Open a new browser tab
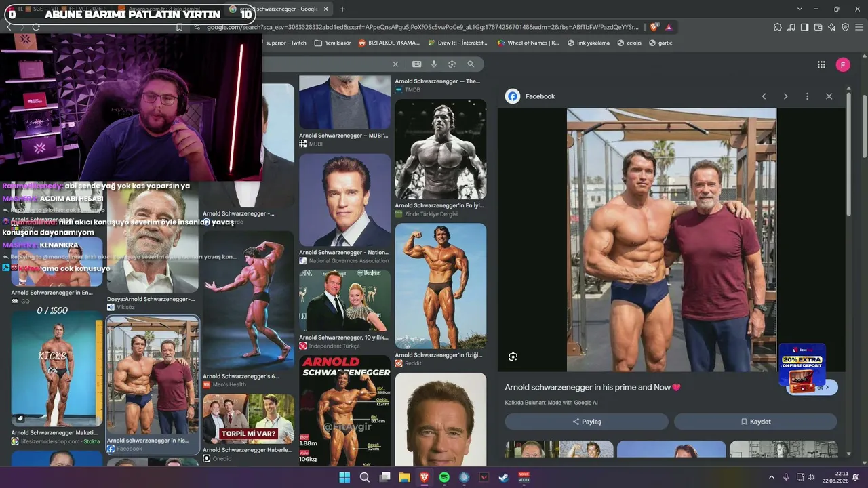 (342, 9)
